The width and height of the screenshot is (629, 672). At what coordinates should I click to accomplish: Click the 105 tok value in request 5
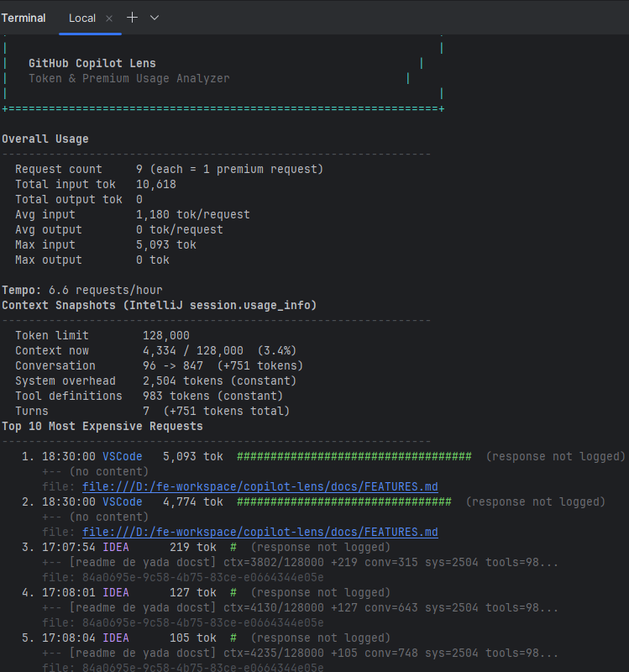click(193, 638)
